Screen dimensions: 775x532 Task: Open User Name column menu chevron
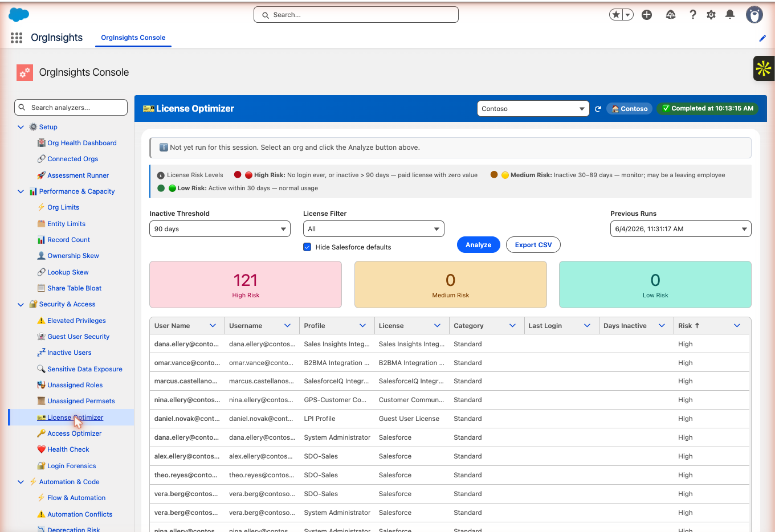click(213, 326)
